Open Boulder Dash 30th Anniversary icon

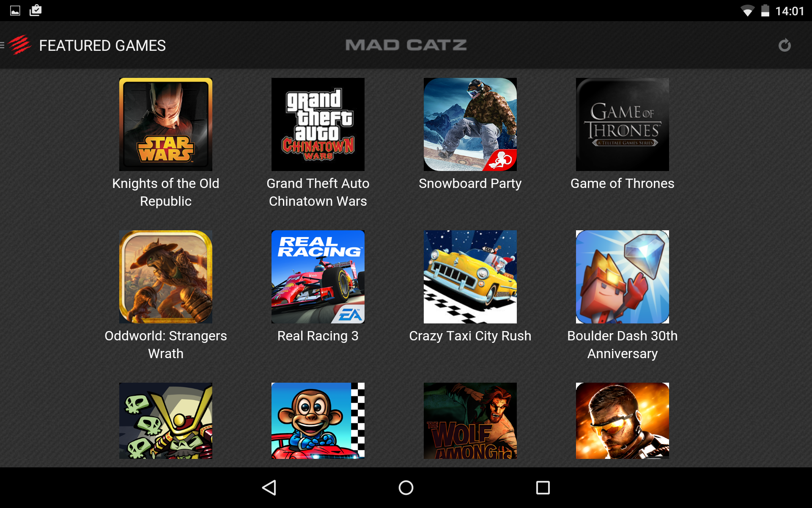pyautogui.click(x=623, y=277)
